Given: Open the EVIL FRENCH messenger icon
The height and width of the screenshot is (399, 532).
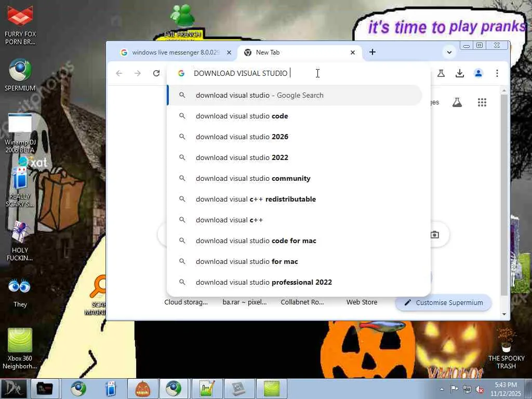Looking at the screenshot, I should pos(182,20).
